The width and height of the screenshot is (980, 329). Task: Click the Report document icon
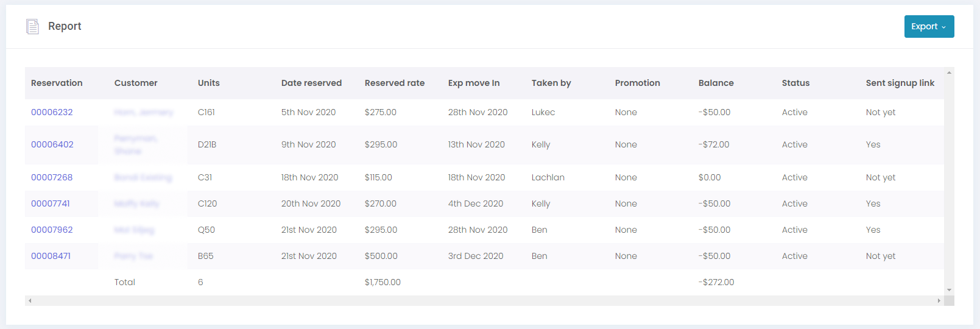32,26
